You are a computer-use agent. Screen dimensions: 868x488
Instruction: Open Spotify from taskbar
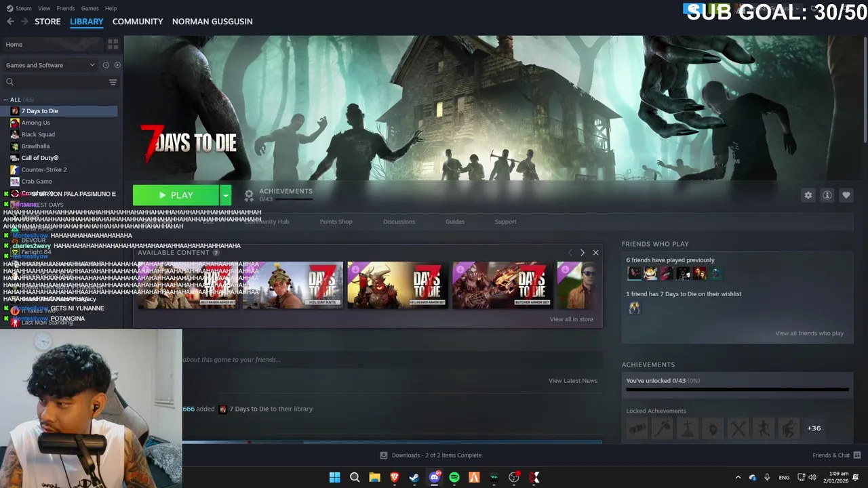click(454, 478)
